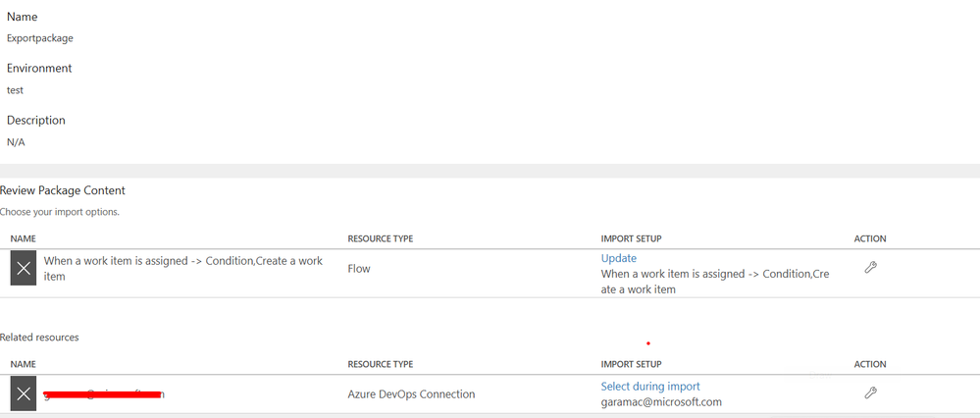Viewport: 980px width, 418px height.
Task: Click the X status icon beside the Flow name
Action: 24,269
